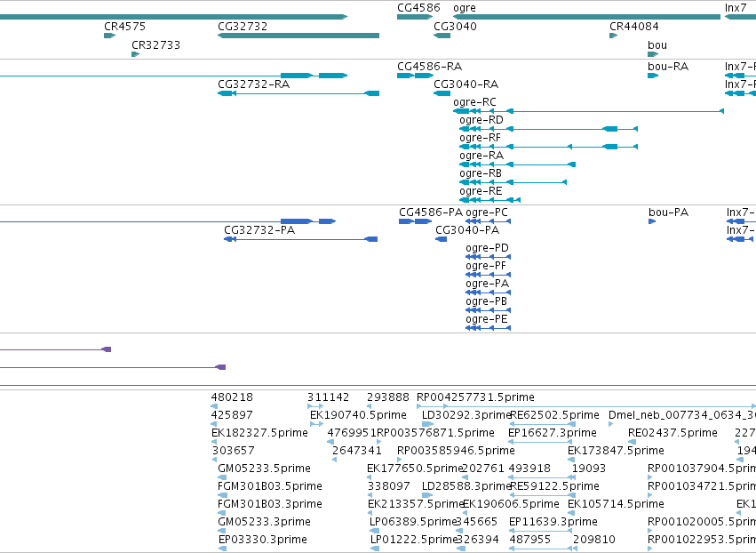
Task: Click the ogre-RA transcript label
Action: click(x=481, y=156)
